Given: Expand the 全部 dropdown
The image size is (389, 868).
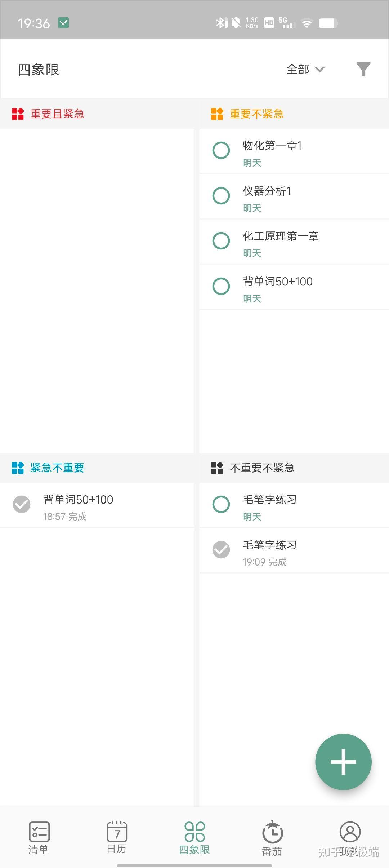Looking at the screenshot, I should 305,69.
